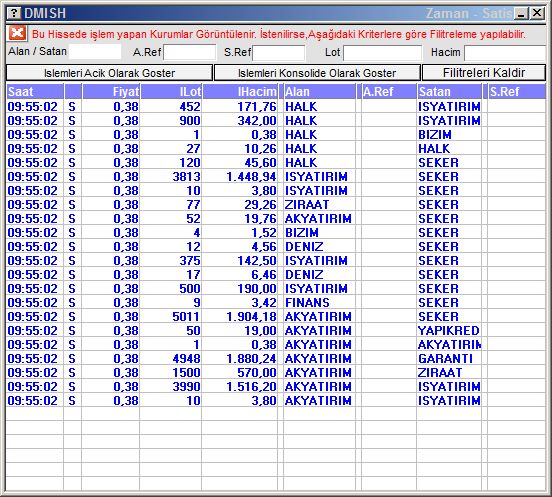Select lot value 452
The width and height of the screenshot is (552, 497).
point(190,107)
